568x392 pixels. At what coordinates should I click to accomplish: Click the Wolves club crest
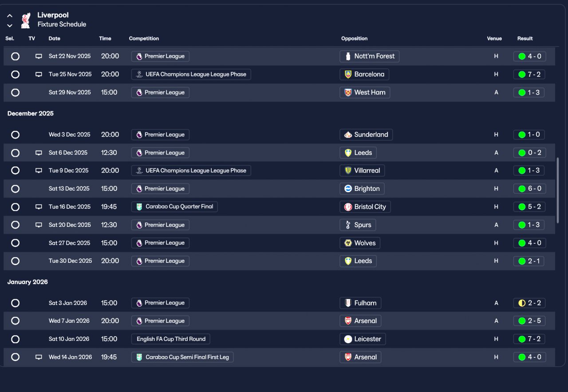pyautogui.click(x=348, y=243)
